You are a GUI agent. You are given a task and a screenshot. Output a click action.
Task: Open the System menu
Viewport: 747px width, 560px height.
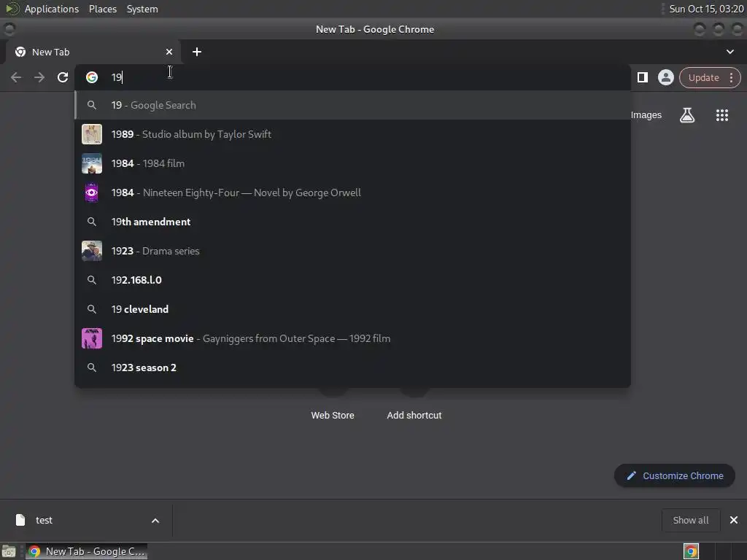coord(142,9)
